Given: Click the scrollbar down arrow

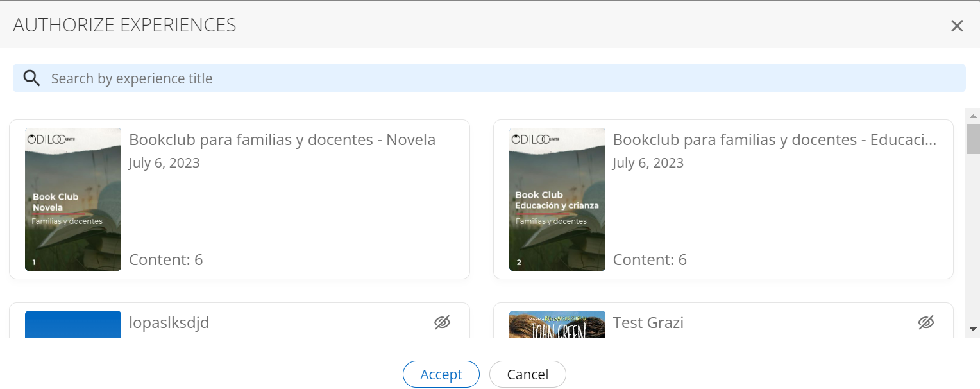Looking at the screenshot, I should tap(973, 329).
